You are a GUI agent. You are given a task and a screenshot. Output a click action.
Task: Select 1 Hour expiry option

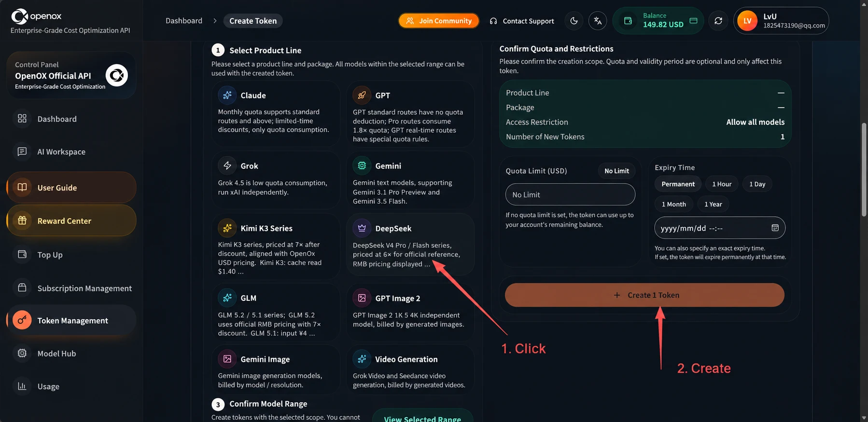coord(722,184)
